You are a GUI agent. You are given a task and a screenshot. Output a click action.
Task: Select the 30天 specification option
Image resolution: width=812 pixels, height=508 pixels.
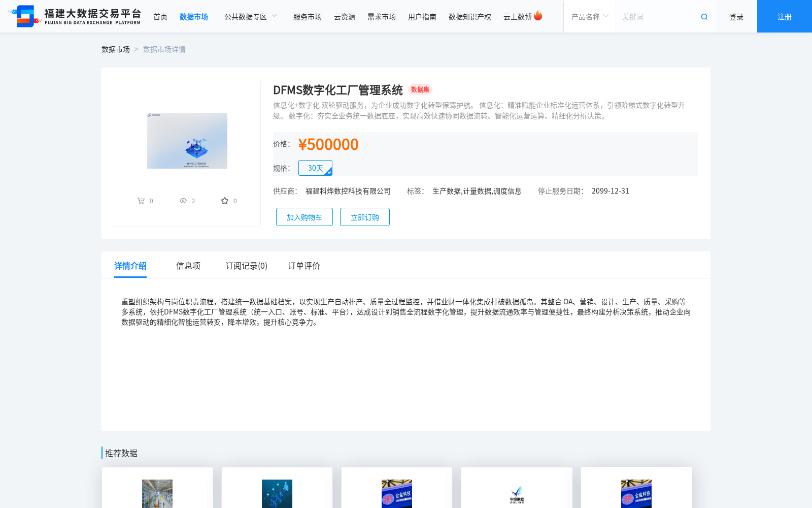[x=315, y=168]
